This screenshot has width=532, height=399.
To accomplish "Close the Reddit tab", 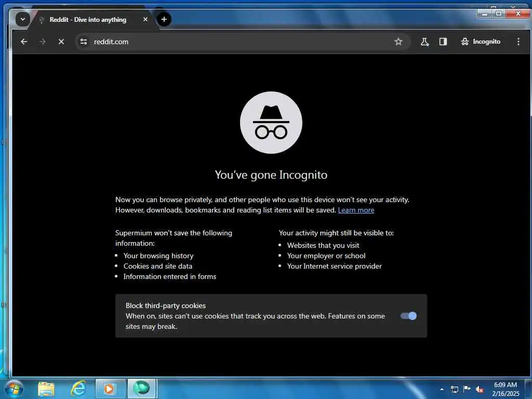I will point(145,19).
